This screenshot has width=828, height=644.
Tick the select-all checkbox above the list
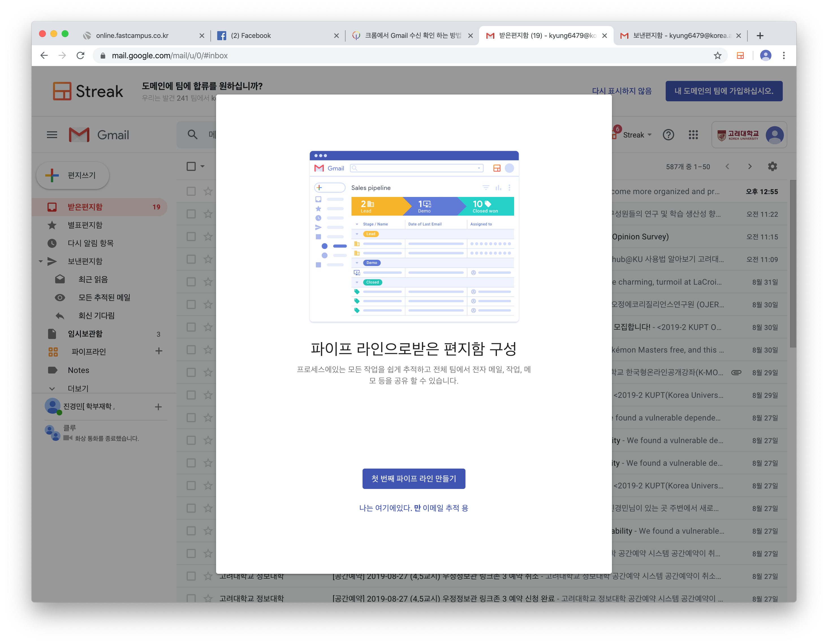coord(191,166)
